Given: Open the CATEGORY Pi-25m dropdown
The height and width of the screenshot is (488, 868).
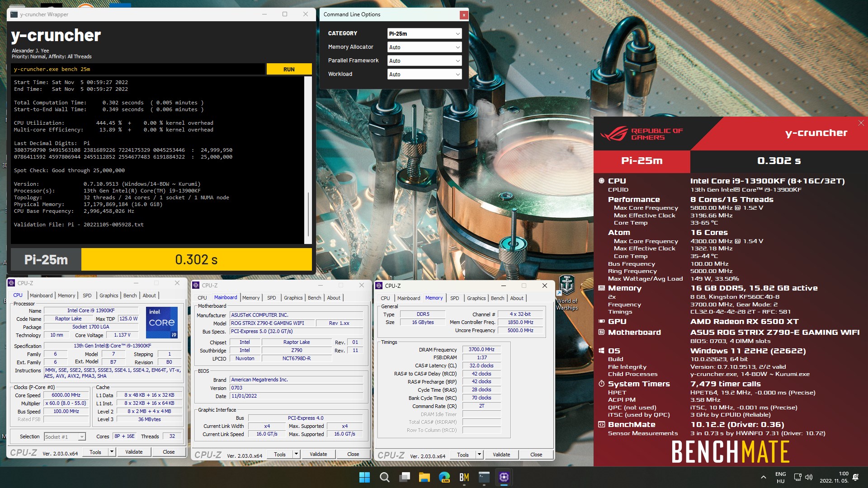Looking at the screenshot, I should (x=424, y=33).
